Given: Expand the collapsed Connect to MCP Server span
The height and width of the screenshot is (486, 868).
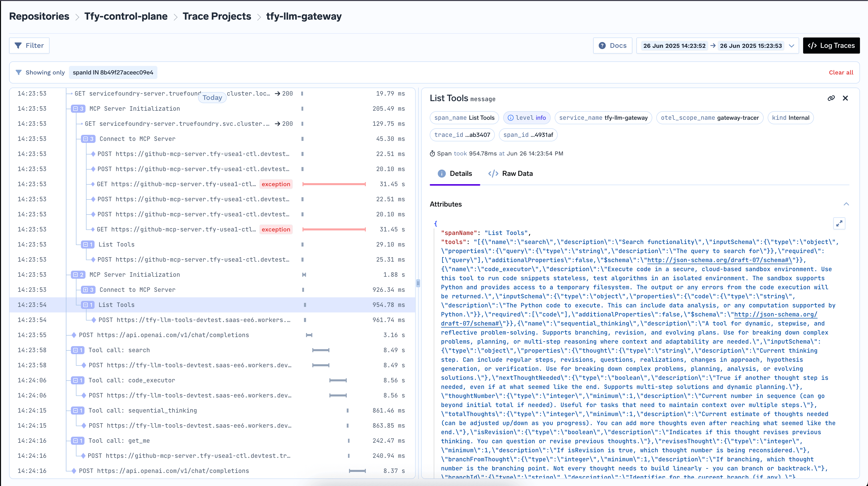Looking at the screenshot, I should point(85,290).
